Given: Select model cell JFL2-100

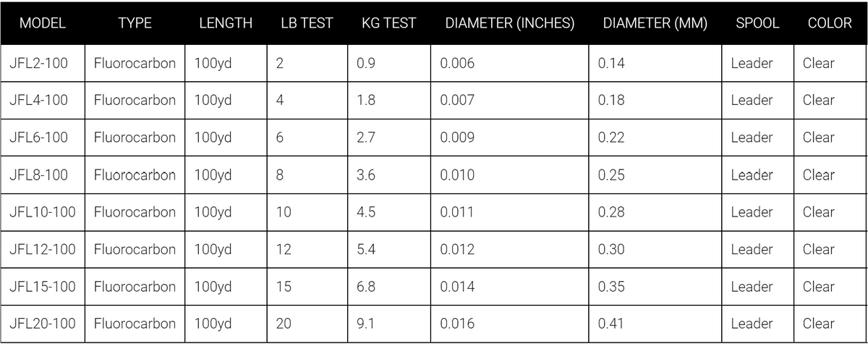Looking at the screenshot, I should [39, 63].
